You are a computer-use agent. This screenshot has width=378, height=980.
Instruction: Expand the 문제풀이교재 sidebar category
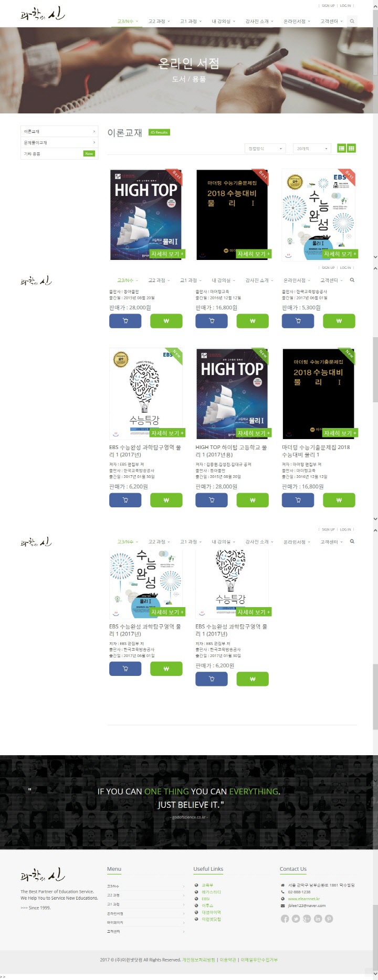[59, 142]
